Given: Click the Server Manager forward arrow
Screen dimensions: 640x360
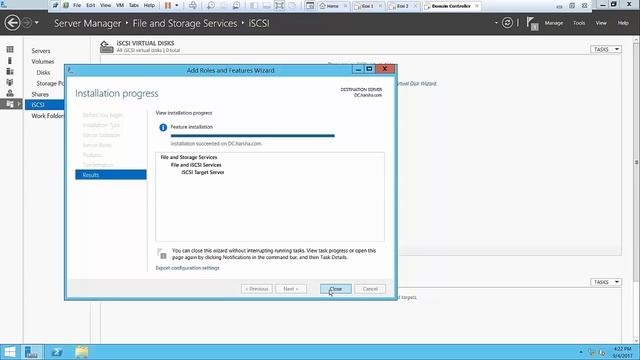Looking at the screenshot, I should 27,23.
